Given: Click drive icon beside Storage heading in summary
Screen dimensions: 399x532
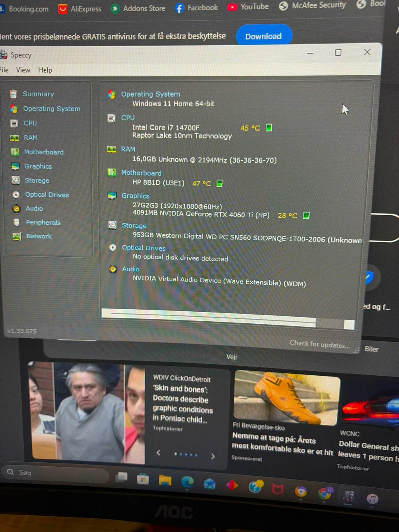Looking at the screenshot, I should click(112, 225).
